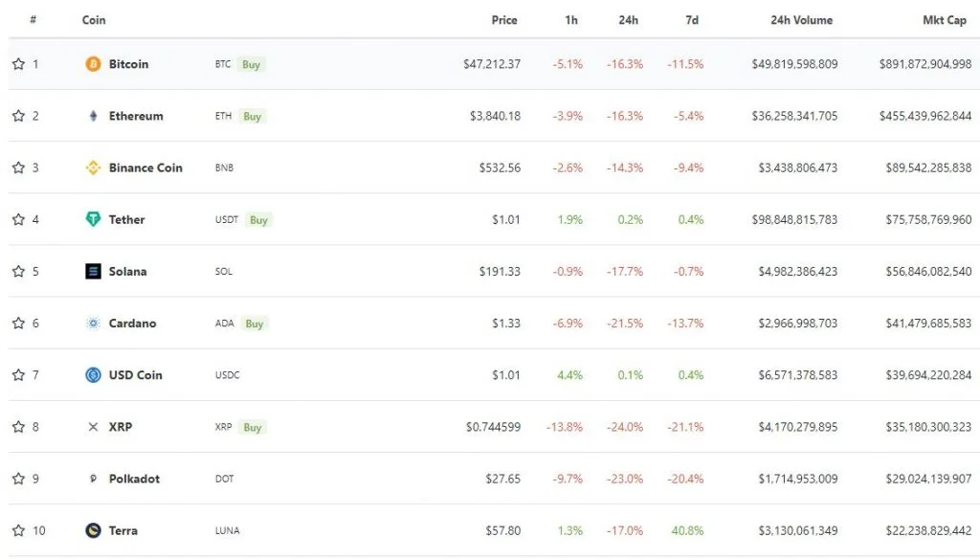Open the XRP coin name link
This screenshot has width=980, height=559.
click(x=121, y=427)
